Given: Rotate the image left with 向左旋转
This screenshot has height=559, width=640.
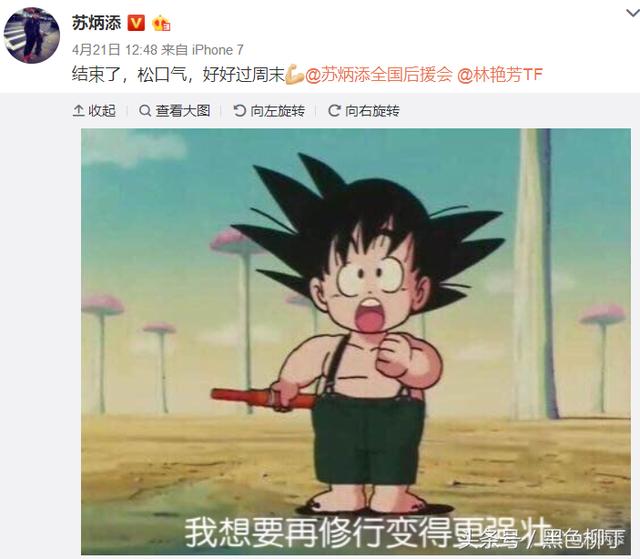Looking at the screenshot, I should 269,111.
